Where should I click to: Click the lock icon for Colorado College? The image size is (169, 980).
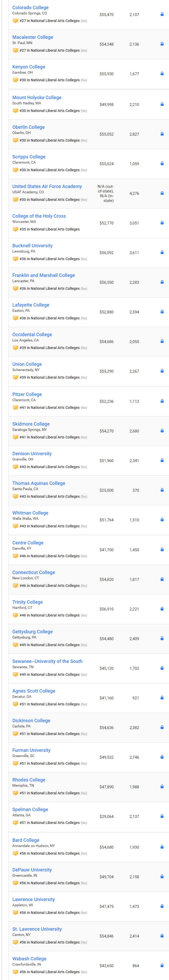tap(162, 14)
